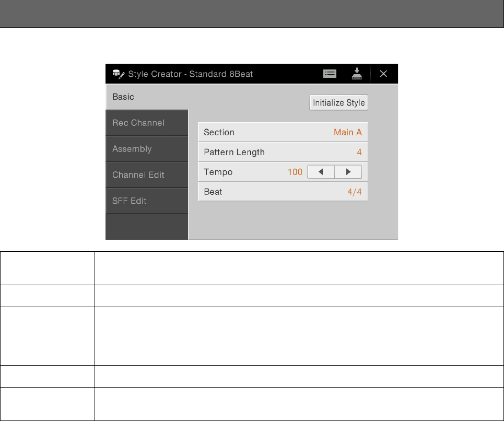Open the Beat setting row label
Viewport: 504px width, 421px height.
point(213,192)
